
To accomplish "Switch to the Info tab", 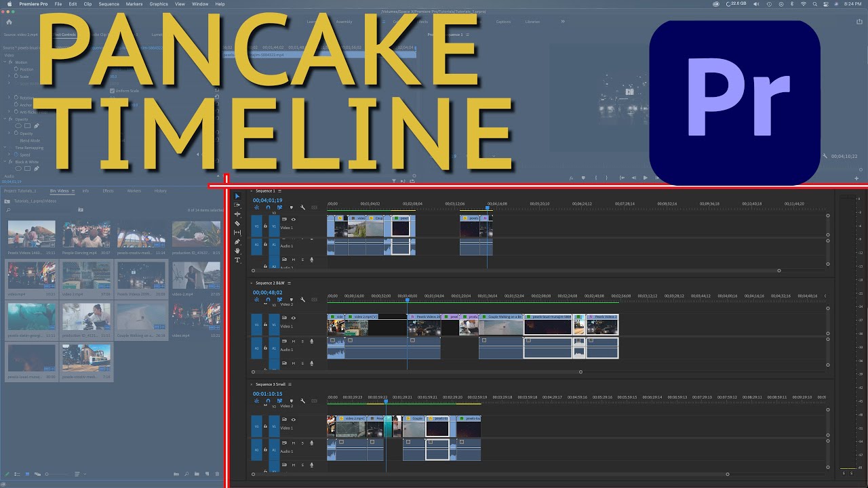I will 86,191.
